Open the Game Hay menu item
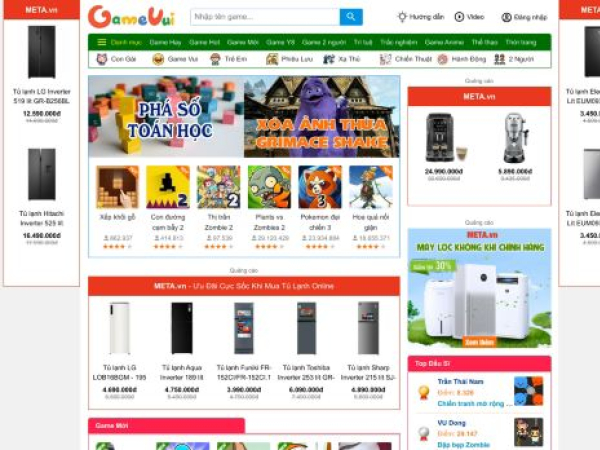 pos(165,42)
